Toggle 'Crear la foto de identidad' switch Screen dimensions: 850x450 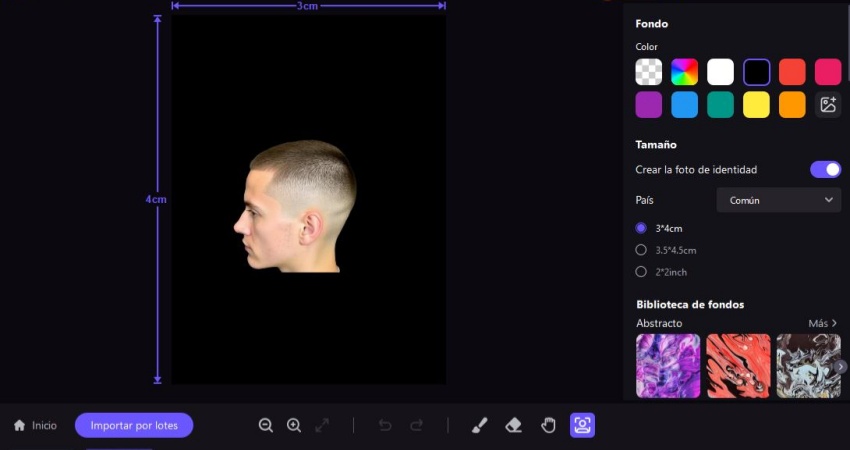pos(825,170)
